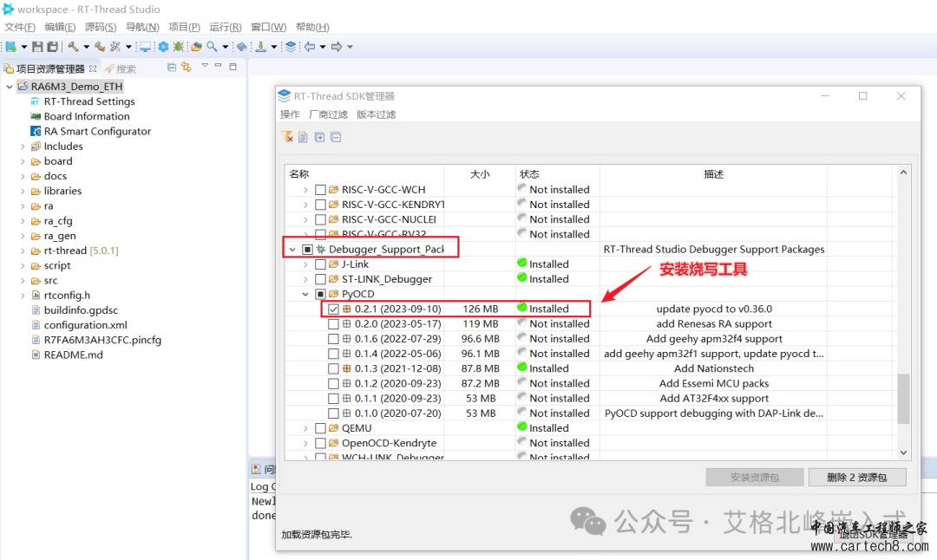
Task: Maximize the project explorer panel
Action: click(x=233, y=66)
